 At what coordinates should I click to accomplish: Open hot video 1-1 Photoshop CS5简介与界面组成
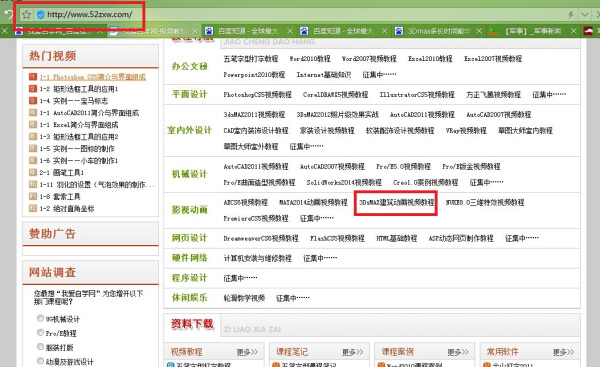click(93, 77)
